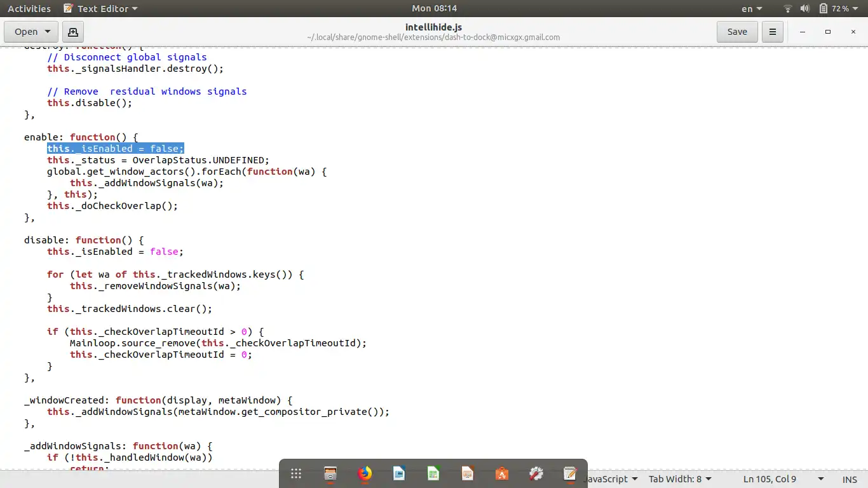The height and width of the screenshot is (488, 868).
Task: Open Ubuntu Software from the dock
Action: pos(502,473)
